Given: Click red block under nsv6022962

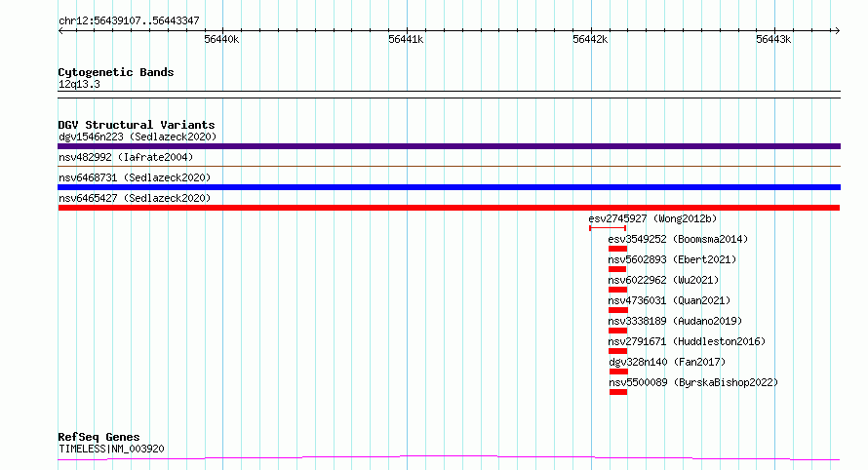Looking at the screenshot, I should [x=617, y=290].
